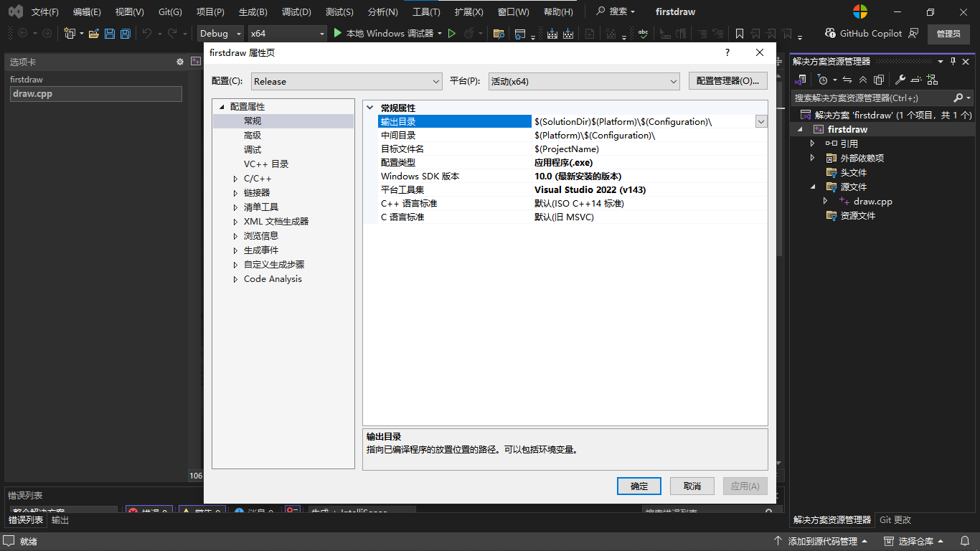The image size is (980, 551).
Task: Sync Solution Explorer with active document
Action: (847, 80)
